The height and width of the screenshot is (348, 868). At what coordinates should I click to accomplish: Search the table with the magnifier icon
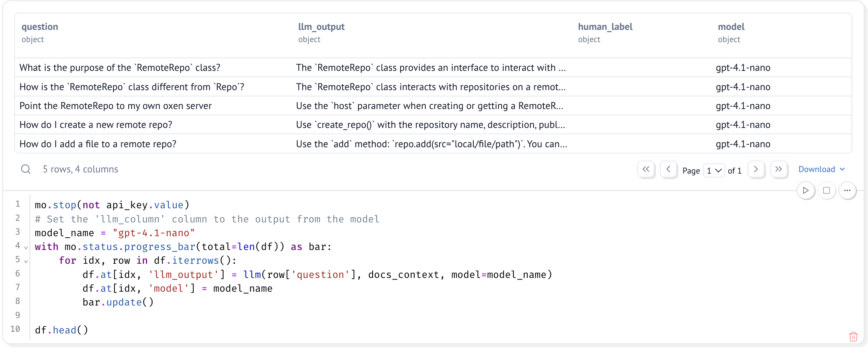click(x=26, y=169)
